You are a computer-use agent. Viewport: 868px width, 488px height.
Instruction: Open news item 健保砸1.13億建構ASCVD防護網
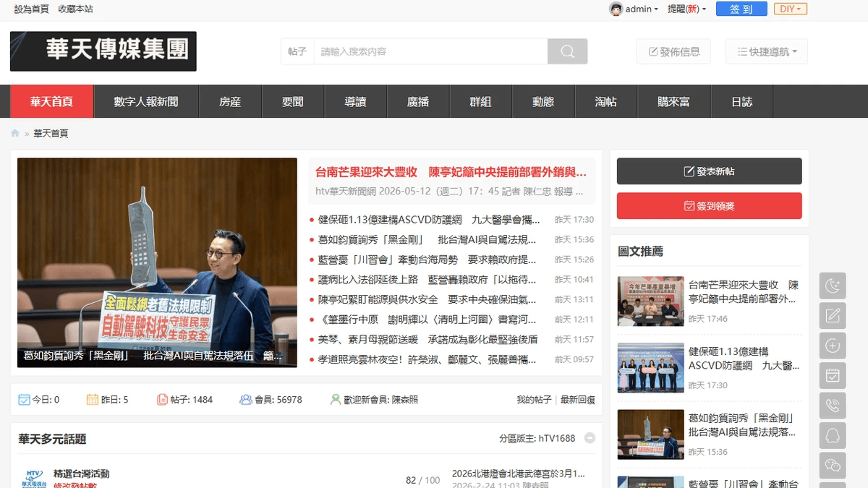(429, 220)
